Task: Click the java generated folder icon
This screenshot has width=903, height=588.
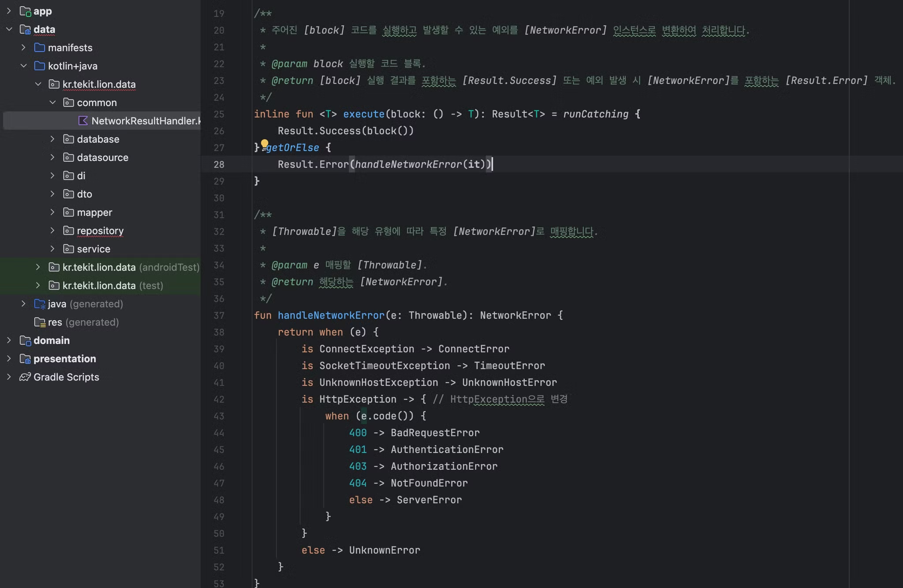Action: coord(40,304)
